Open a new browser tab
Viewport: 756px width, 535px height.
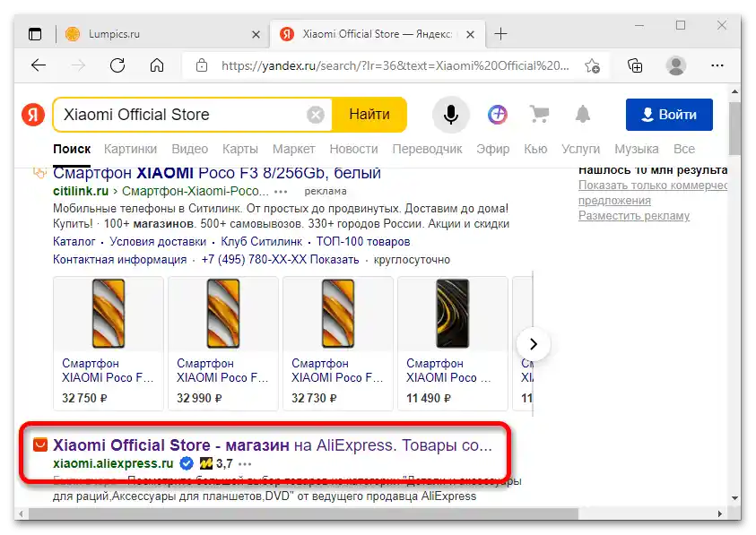coord(501,34)
